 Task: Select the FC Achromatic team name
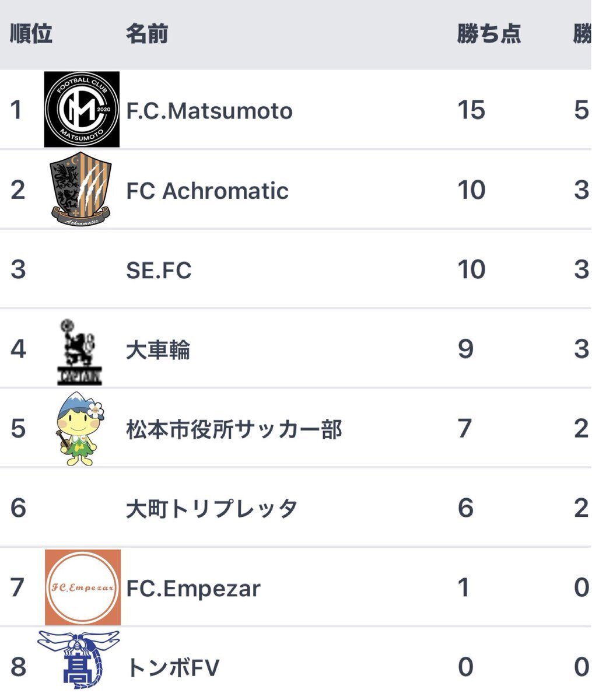[x=207, y=191]
